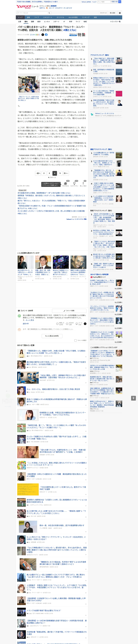This screenshot has height=644, width=138.
Task: Open the 189 comments count icon under the headline
Action: pos(33,35)
